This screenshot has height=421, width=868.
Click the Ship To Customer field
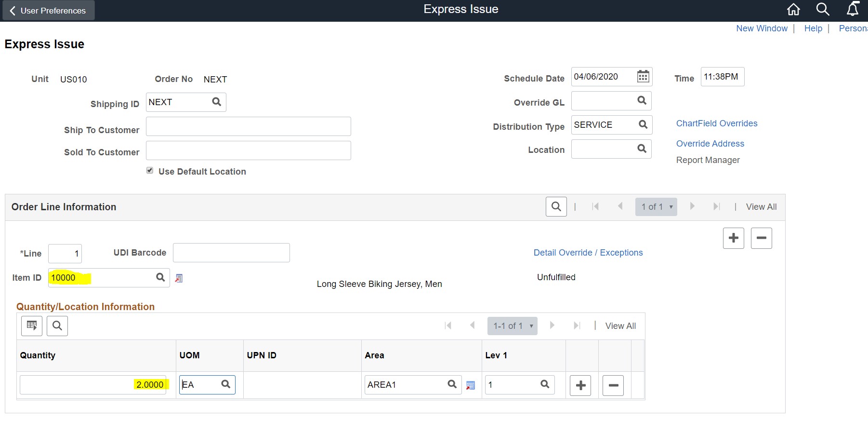pos(248,126)
